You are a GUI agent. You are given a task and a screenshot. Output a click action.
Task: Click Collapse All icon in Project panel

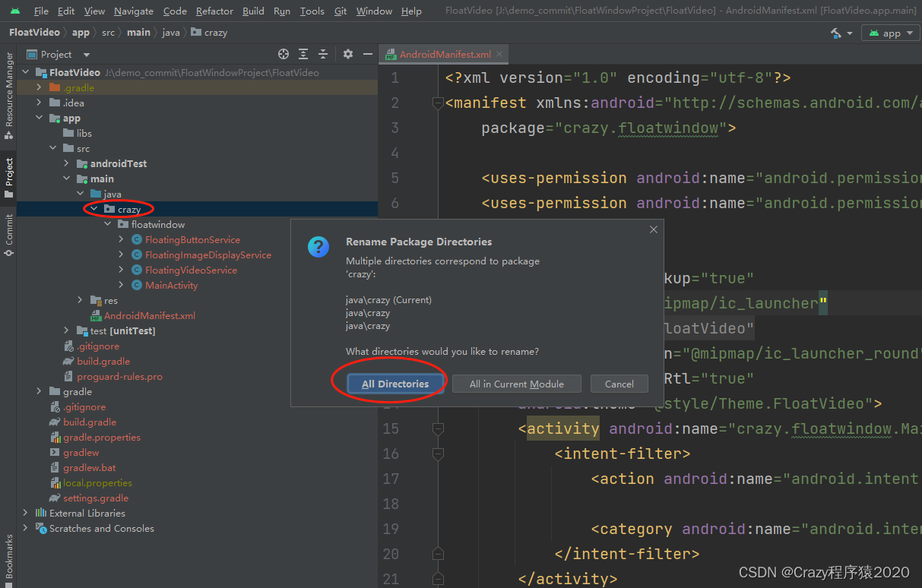(x=323, y=54)
